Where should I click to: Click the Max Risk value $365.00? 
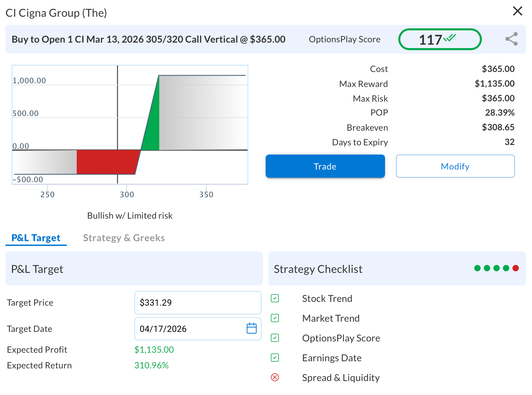(498, 98)
